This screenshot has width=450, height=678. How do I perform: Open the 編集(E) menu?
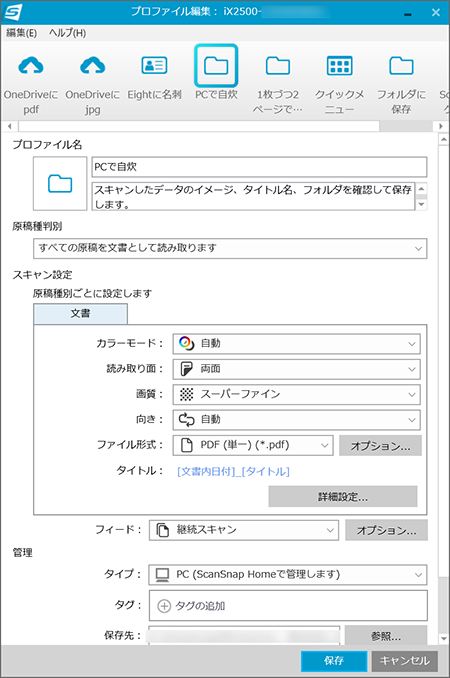(x=21, y=33)
